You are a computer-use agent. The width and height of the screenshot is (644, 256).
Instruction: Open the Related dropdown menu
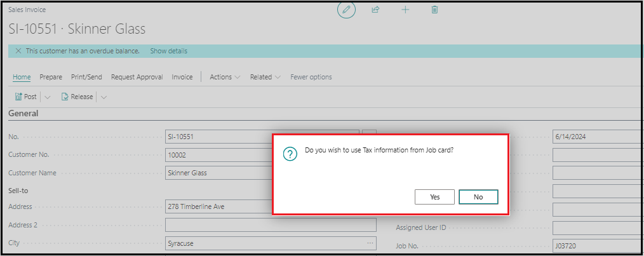click(265, 77)
